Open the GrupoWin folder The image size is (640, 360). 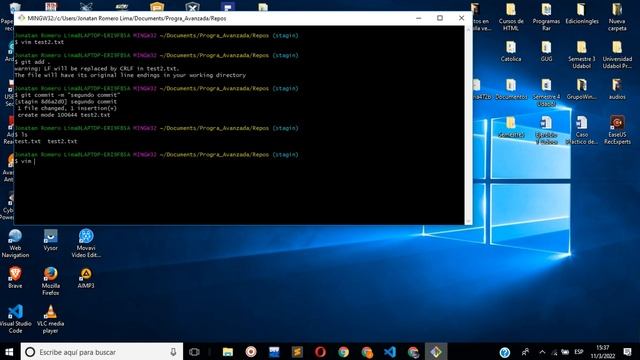point(582,89)
